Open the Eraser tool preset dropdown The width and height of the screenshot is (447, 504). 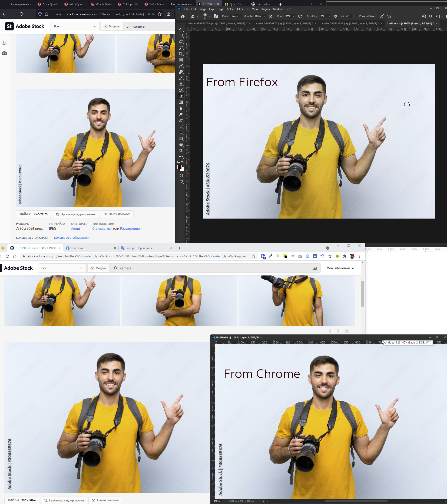coord(197,16)
